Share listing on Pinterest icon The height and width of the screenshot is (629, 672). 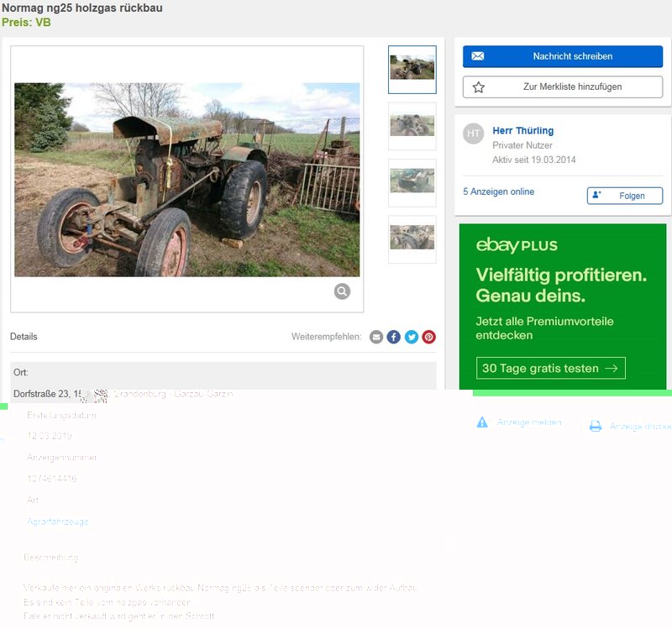[429, 337]
